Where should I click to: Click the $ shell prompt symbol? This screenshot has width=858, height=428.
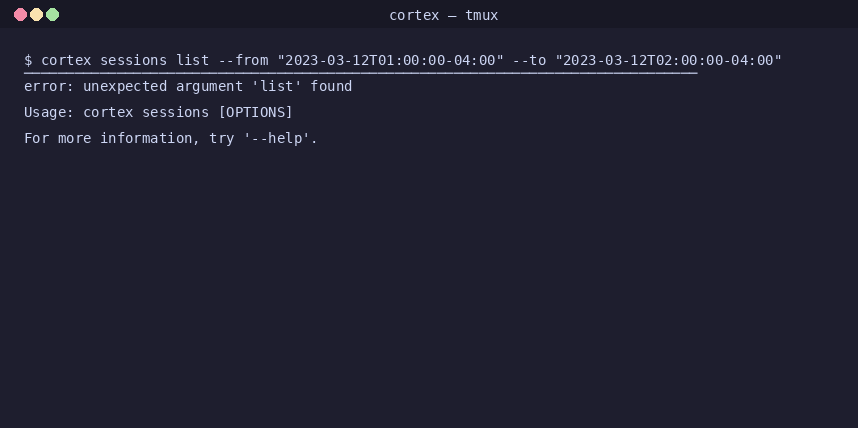[x=28, y=60]
